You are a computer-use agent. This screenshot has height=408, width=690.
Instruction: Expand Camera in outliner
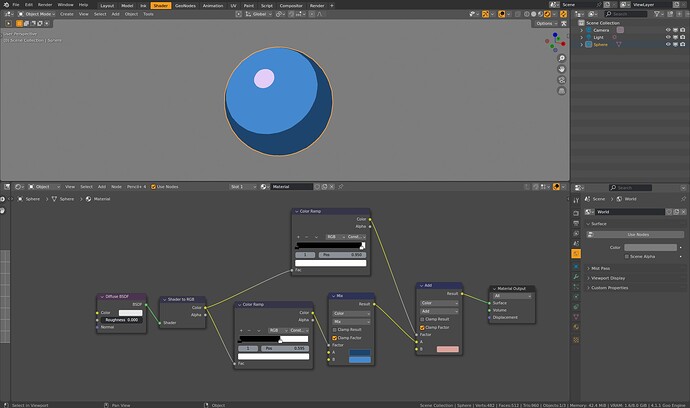pyautogui.click(x=582, y=30)
